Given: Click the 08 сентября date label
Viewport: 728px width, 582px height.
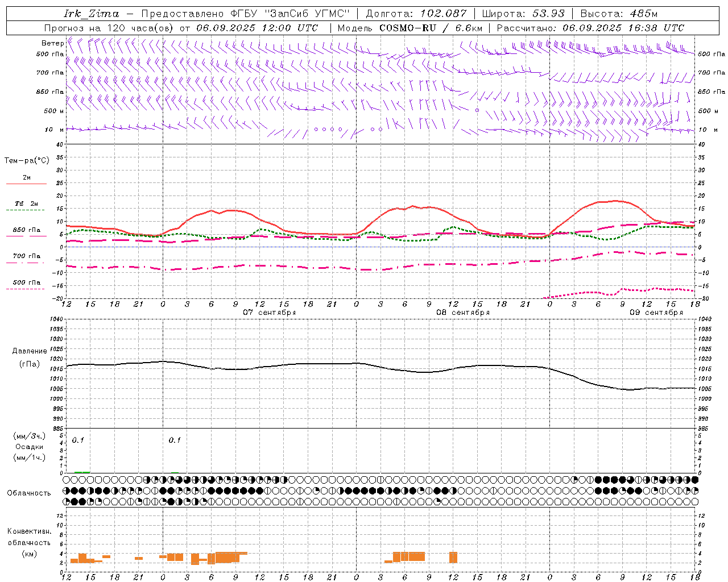Looking at the screenshot, I should [462, 313].
